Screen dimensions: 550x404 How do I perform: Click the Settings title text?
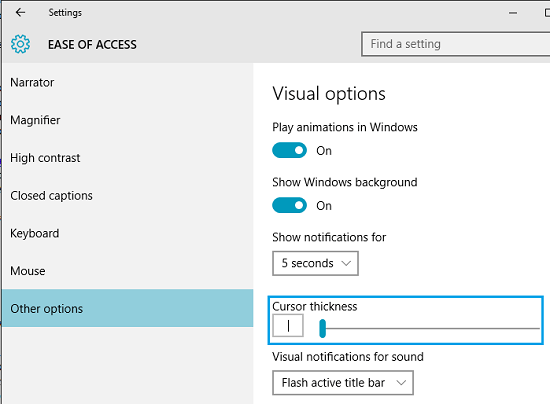tap(65, 13)
